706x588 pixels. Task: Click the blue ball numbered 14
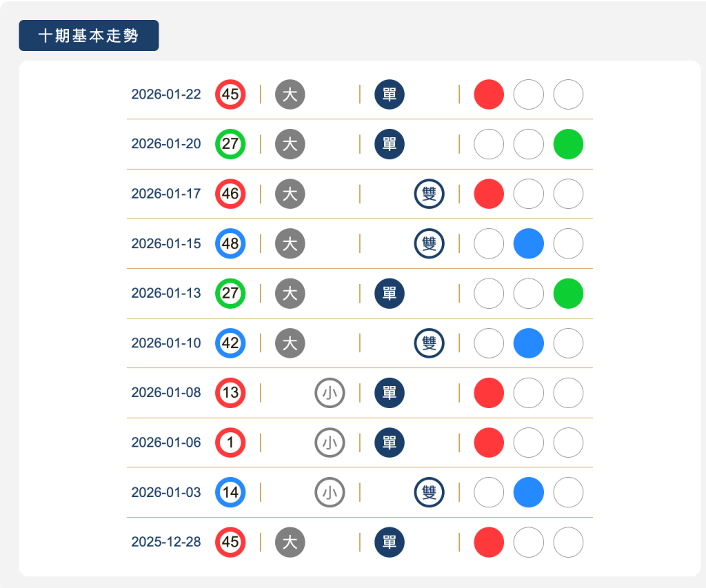231,492
